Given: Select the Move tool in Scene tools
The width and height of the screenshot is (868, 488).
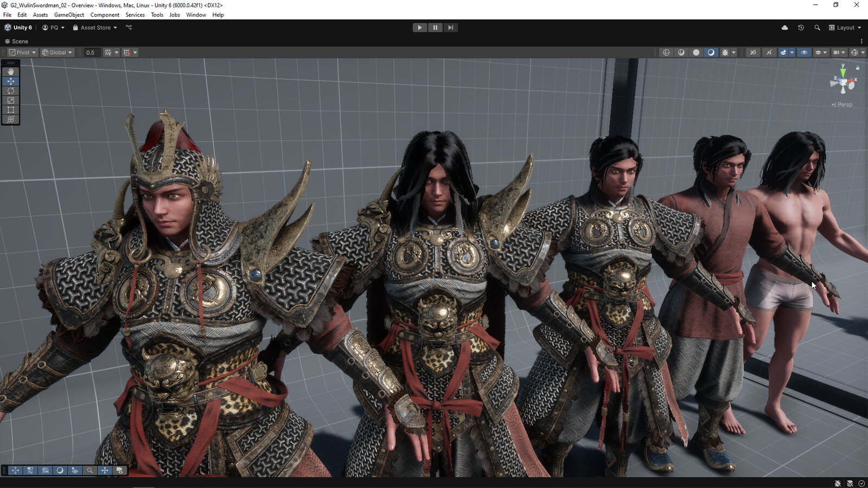Looking at the screenshot, I should tap(11, 81).
